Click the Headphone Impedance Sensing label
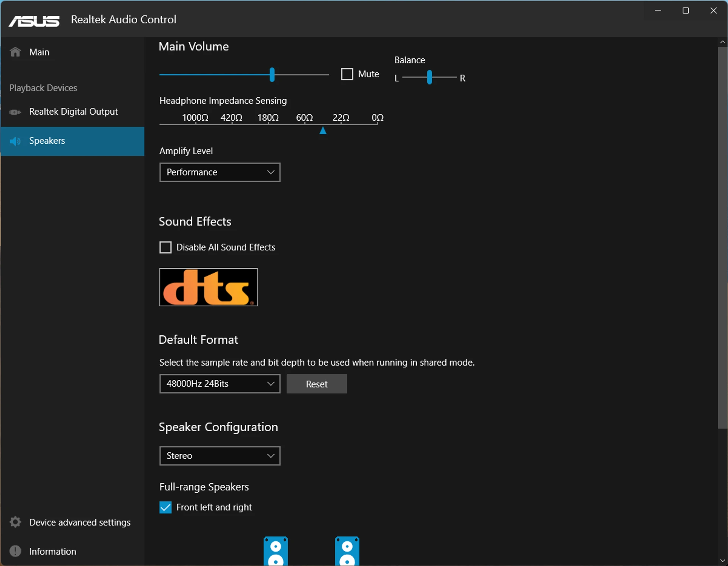Screen dimensions: 728x566 click(223, 101)
